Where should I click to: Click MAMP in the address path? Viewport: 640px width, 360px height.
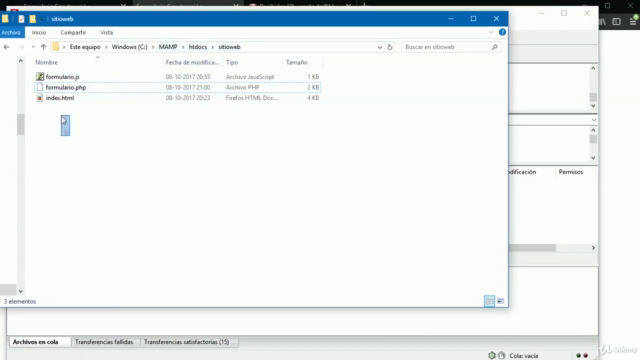[x=168, y=47]
